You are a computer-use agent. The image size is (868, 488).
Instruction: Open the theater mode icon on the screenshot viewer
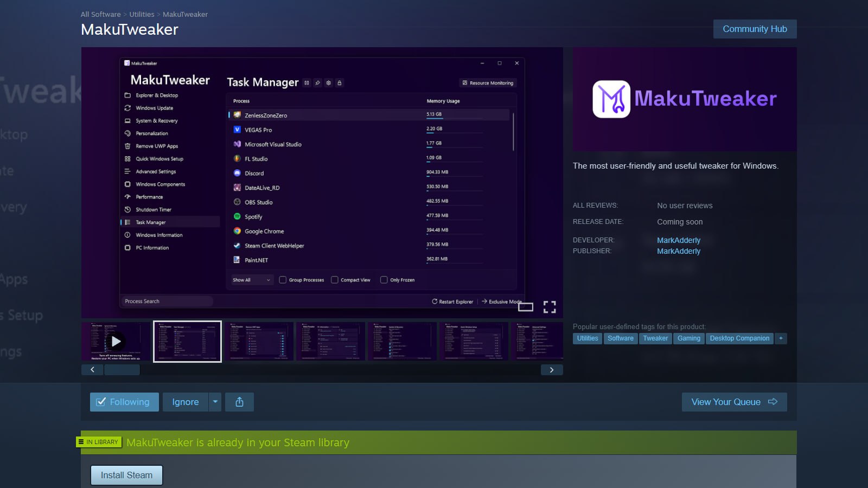coord(526,307)
